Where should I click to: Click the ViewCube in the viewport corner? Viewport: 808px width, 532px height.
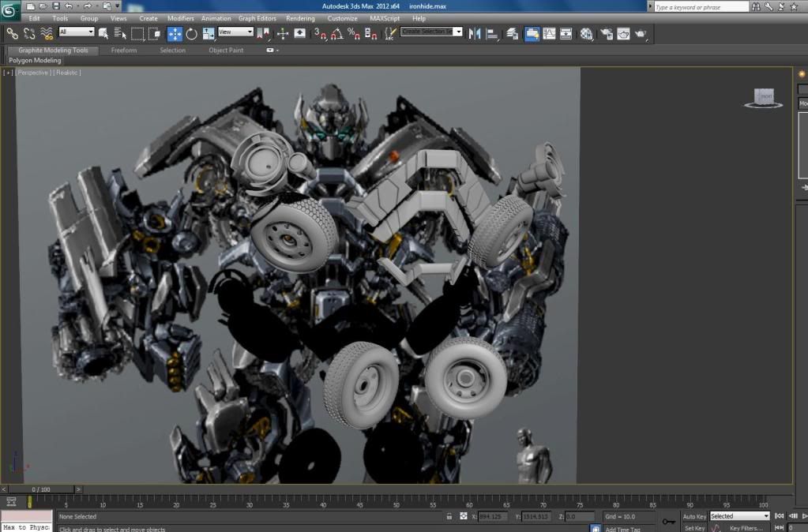[764, 97]
